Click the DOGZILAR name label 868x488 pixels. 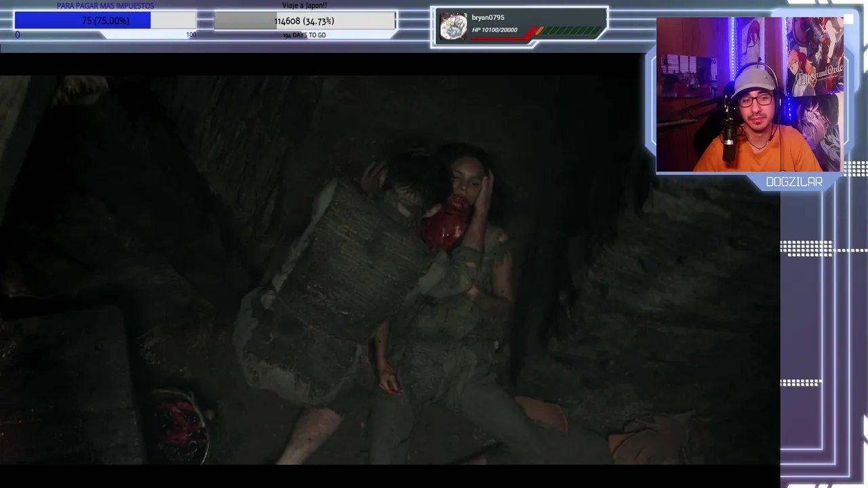click(793, 182)
